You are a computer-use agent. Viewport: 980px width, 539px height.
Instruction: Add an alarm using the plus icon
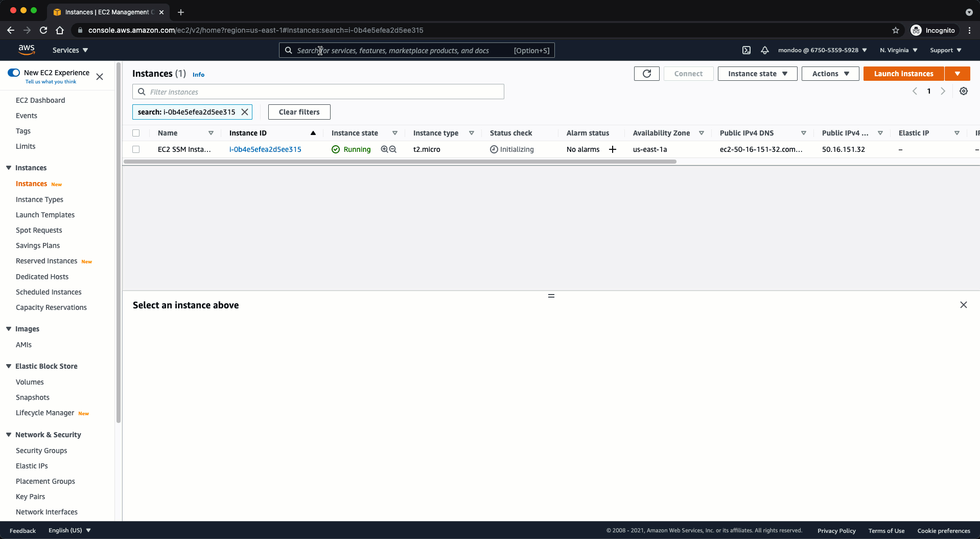612,149
